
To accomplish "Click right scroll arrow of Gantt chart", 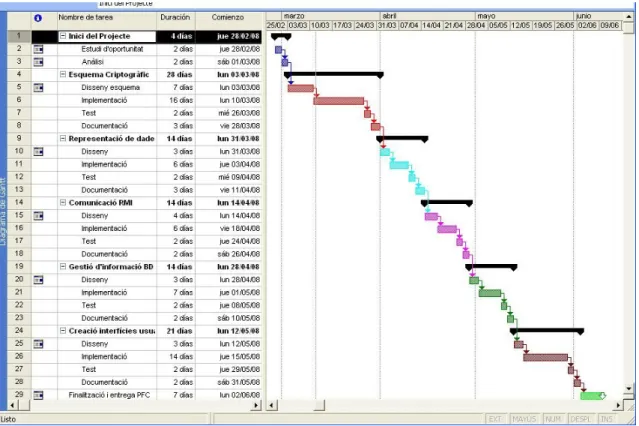I will 619,405.
